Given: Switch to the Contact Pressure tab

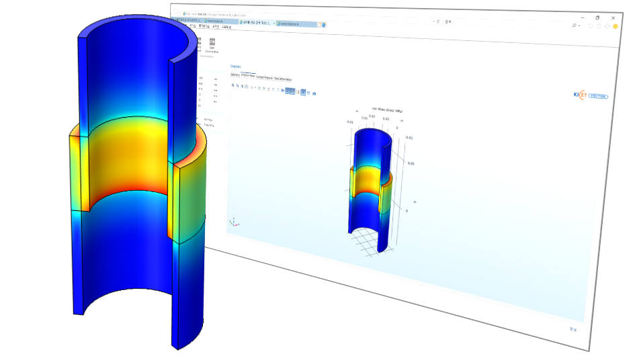Looking at the screenshot, I should pos(264,77).
